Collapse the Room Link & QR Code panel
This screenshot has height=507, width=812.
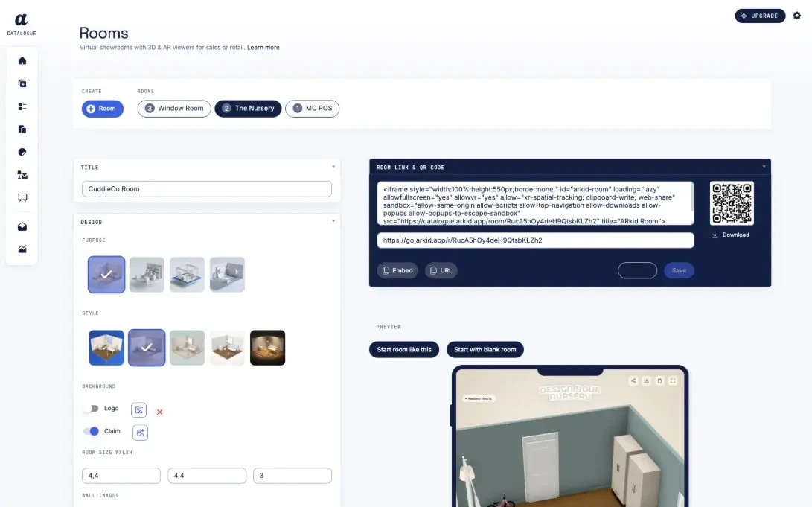764,167
